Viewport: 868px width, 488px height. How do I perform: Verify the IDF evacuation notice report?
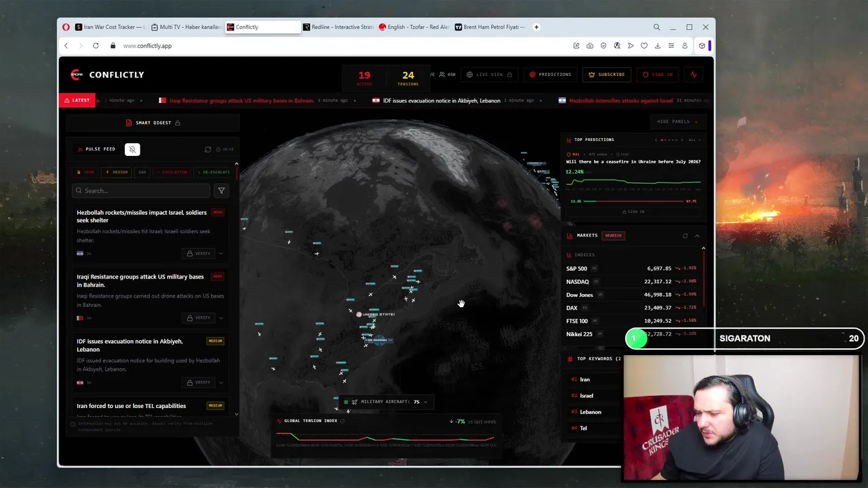click(x=199, y=382)
